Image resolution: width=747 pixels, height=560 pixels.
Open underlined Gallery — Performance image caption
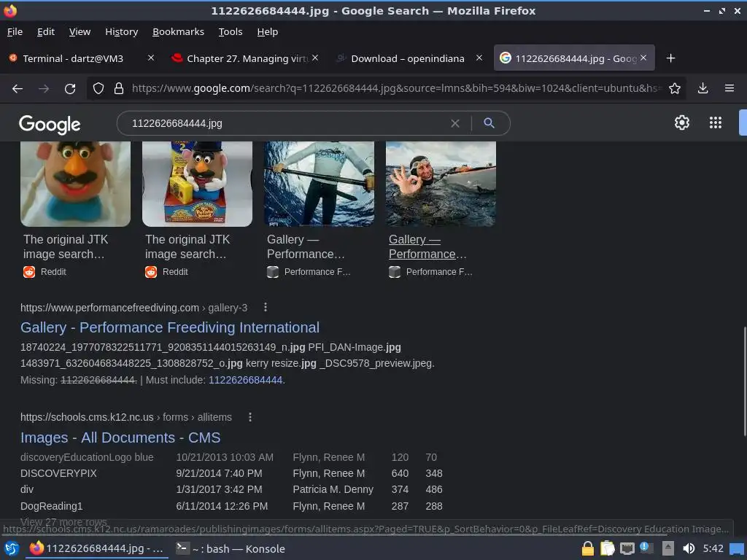427,246
